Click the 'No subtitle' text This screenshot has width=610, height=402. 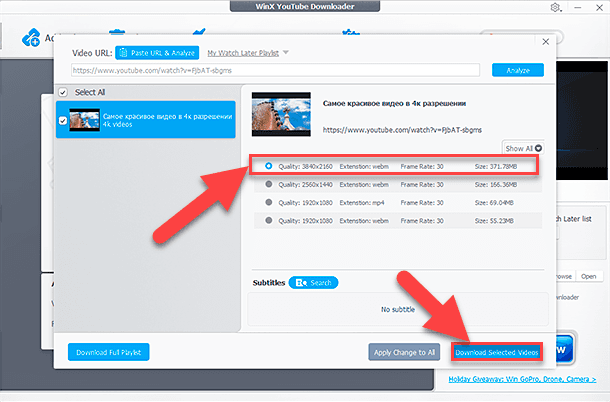[x=398, y=309]
